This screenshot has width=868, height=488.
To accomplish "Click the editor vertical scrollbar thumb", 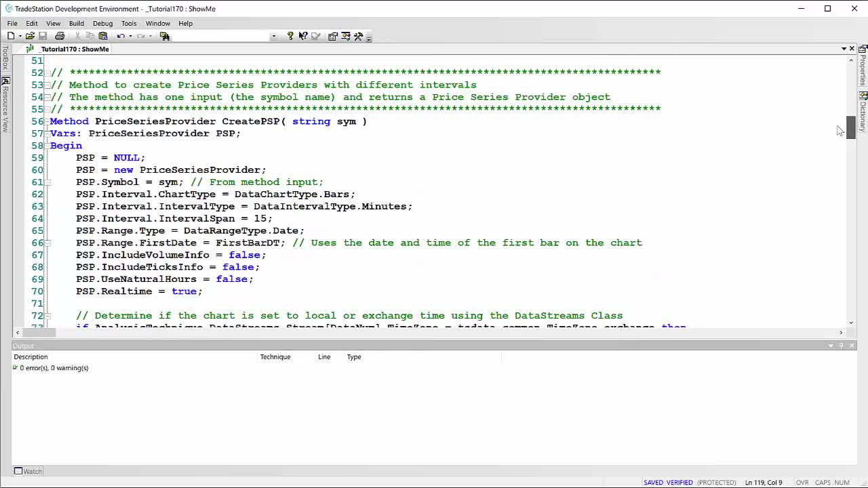I will tap(851, 127).
